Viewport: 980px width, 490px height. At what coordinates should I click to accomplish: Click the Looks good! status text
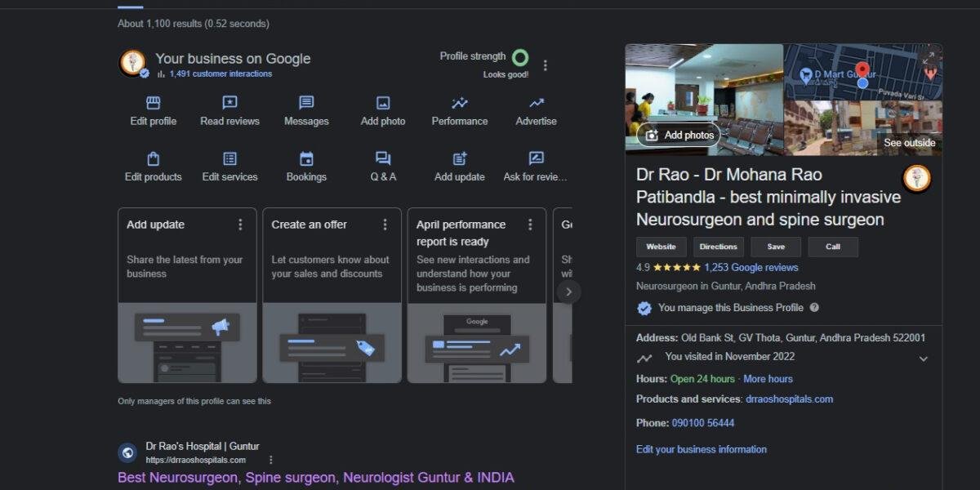click(506, 74)
